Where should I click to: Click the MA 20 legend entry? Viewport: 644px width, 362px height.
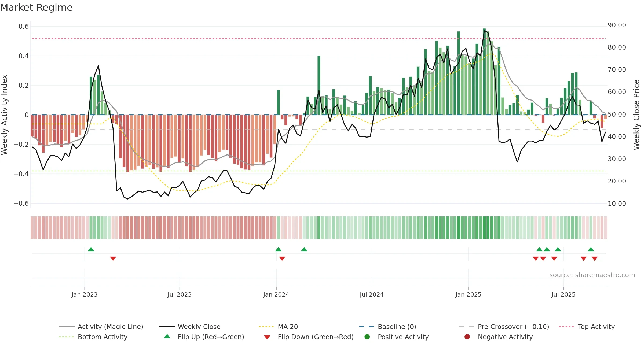(279, 327)
